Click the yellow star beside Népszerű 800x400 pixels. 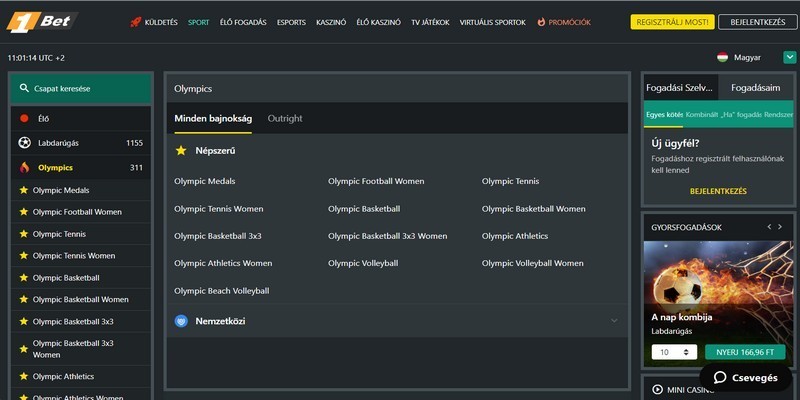[x=181, y=151]
